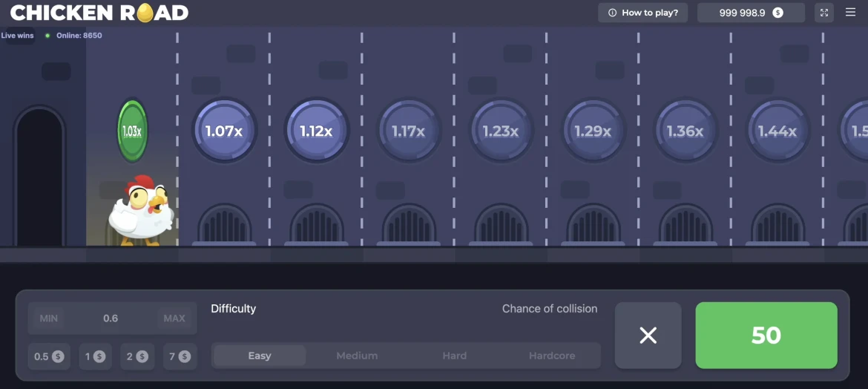
Task: Click the 1.36x multiplier disc
Action: [x=685, y=131]
